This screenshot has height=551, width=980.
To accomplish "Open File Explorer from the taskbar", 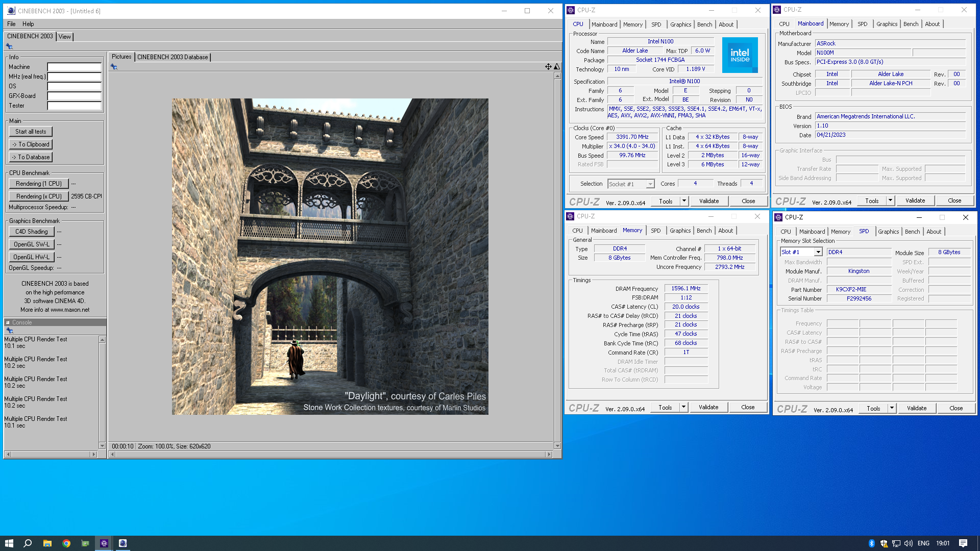I will pyautogui.click(x=47, y=543).
